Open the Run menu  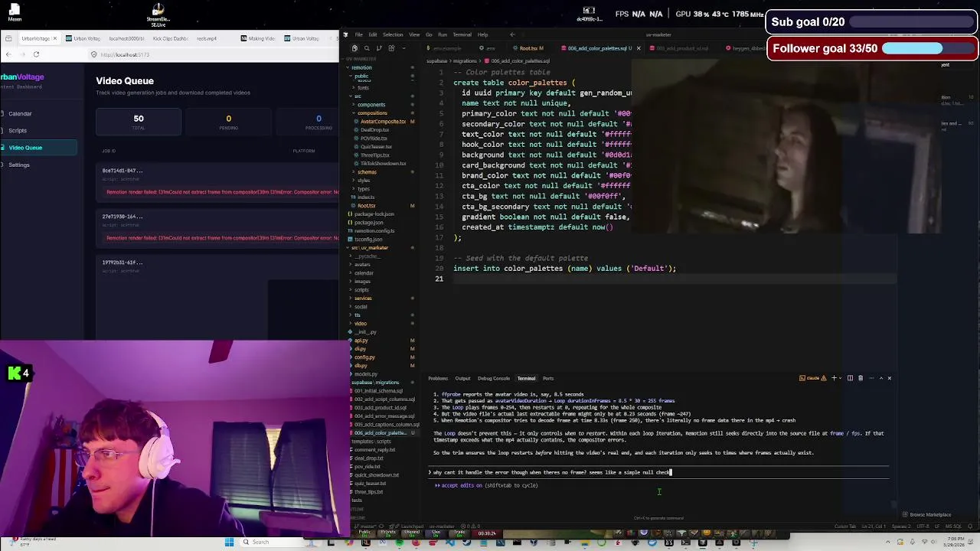442,34
